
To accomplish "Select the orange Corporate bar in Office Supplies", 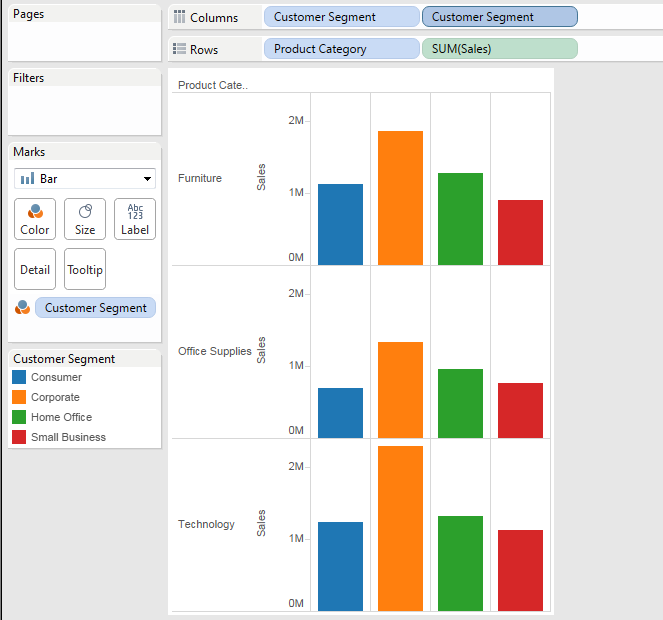I will (400, 390).
